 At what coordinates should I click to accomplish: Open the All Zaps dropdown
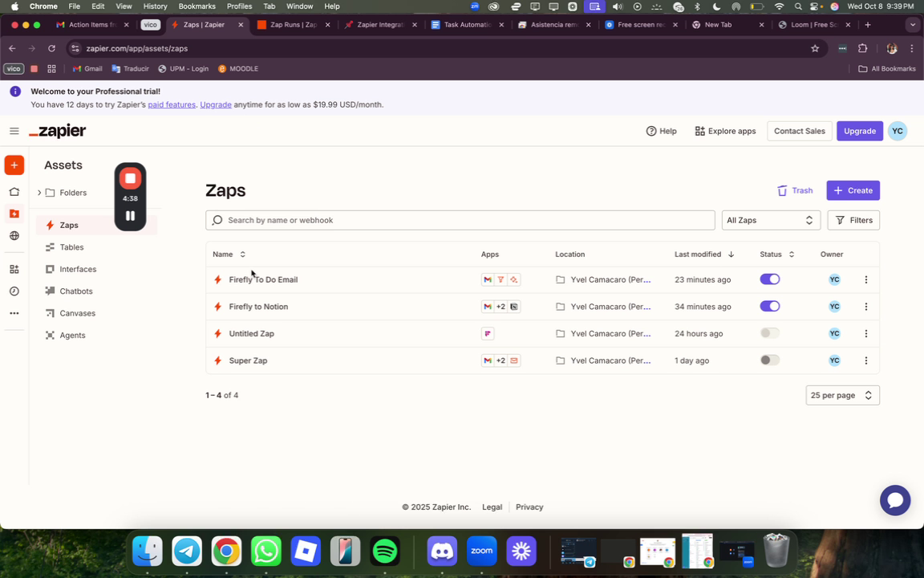point(771,220)
